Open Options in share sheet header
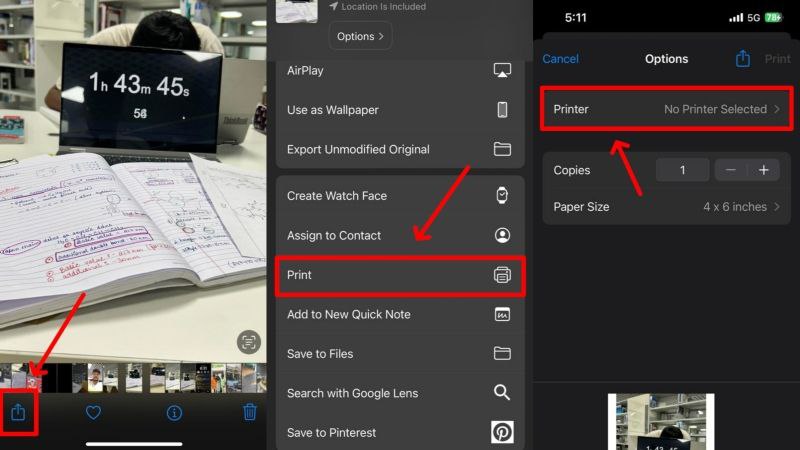 360,36
